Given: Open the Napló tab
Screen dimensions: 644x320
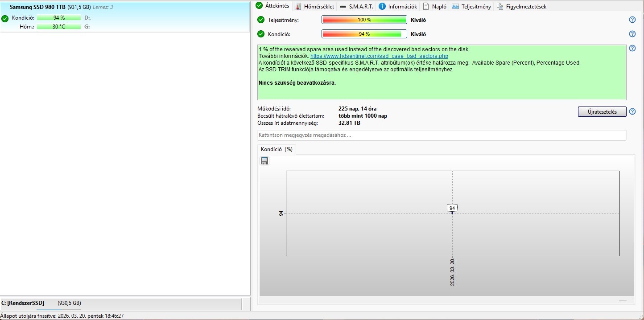Looking at the screenshot, I should point(434,6).
